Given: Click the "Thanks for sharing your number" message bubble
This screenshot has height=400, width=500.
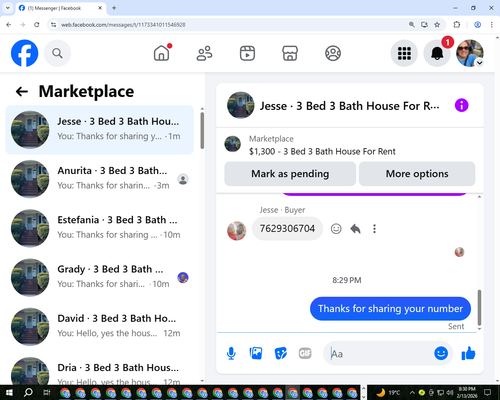Looking at the screenshot, I should (390, 309).
